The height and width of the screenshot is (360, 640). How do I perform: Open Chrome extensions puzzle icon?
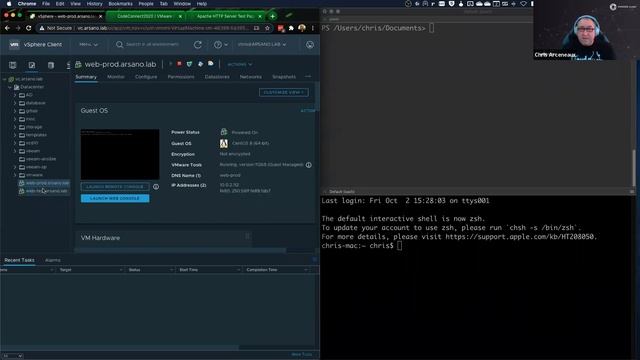[291, 28]
